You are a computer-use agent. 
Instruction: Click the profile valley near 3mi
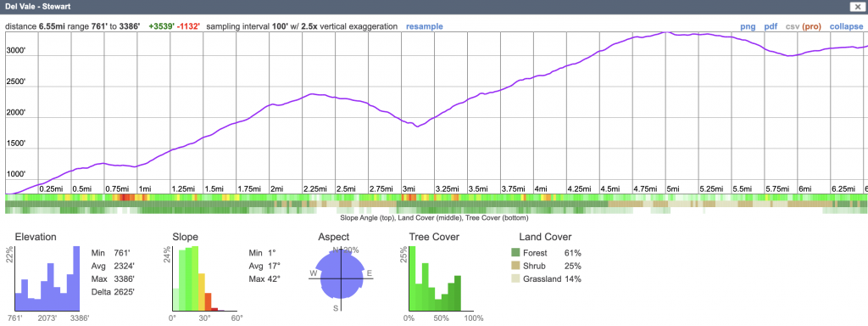417,126
